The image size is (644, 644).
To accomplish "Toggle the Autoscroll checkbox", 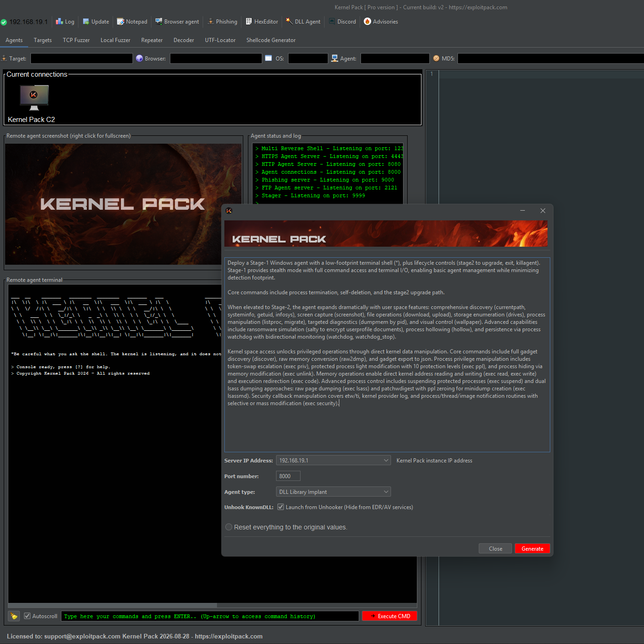I will point(27,616).
